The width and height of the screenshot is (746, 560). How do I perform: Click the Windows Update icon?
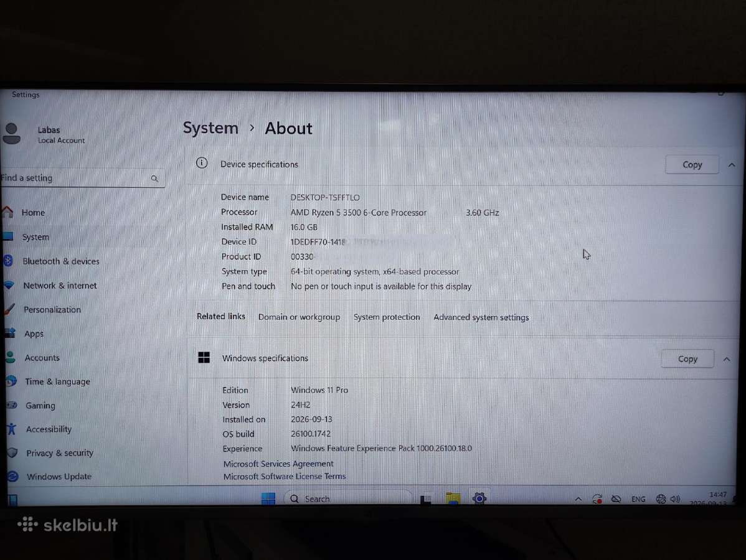click(13, 476)
